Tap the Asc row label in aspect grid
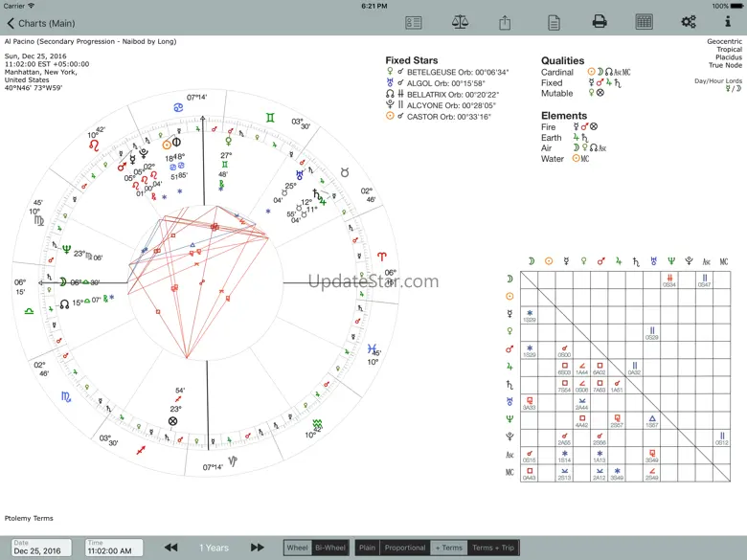This screenshot has height=560, width=747. (x=509, y=455)
